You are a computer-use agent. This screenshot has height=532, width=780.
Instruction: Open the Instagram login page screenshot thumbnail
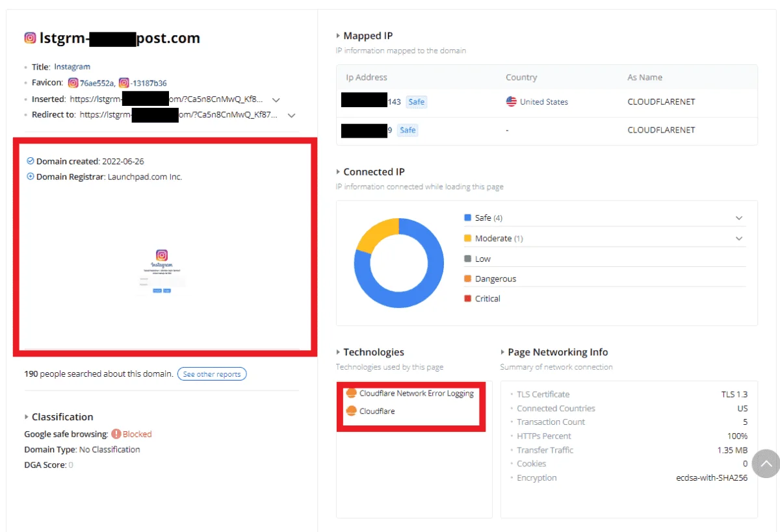coord(162,273)
